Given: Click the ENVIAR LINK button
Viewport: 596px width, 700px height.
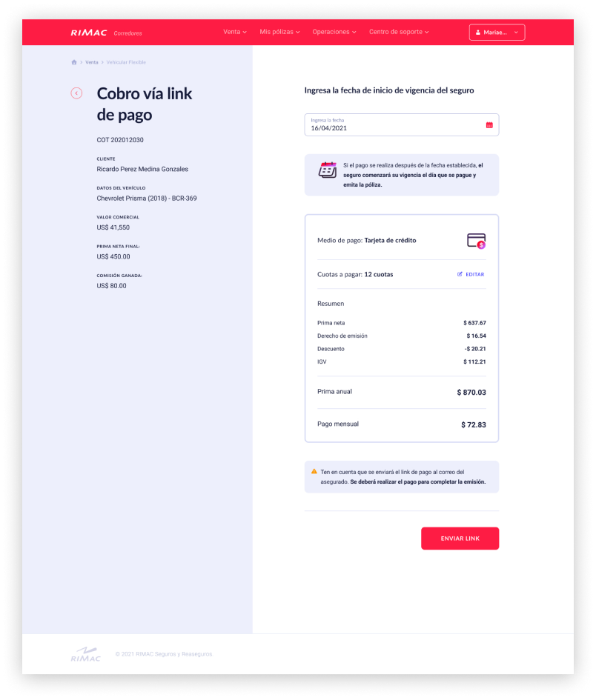Looking at the screenshot, I should coord(460,539).
